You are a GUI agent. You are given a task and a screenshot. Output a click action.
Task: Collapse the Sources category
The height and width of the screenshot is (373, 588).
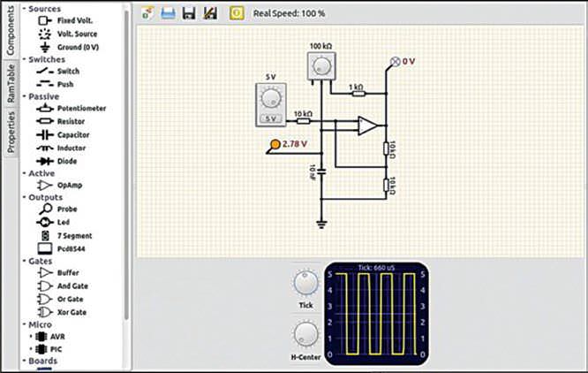coord(24,8)
